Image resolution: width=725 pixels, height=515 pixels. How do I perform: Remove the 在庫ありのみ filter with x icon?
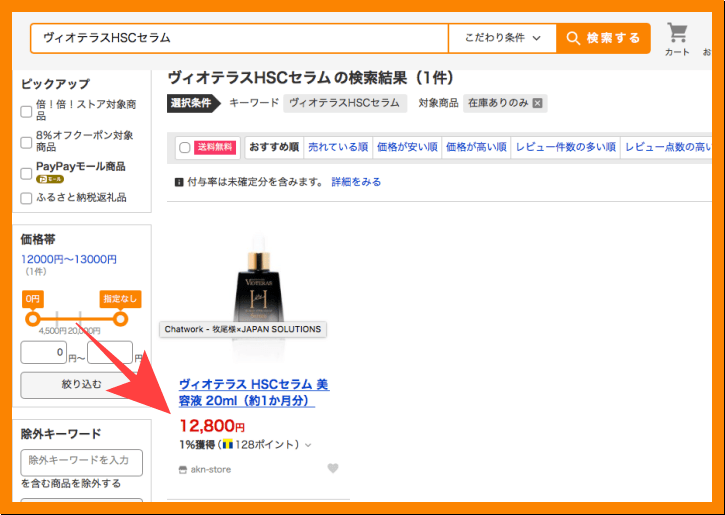tap(538, 103)
